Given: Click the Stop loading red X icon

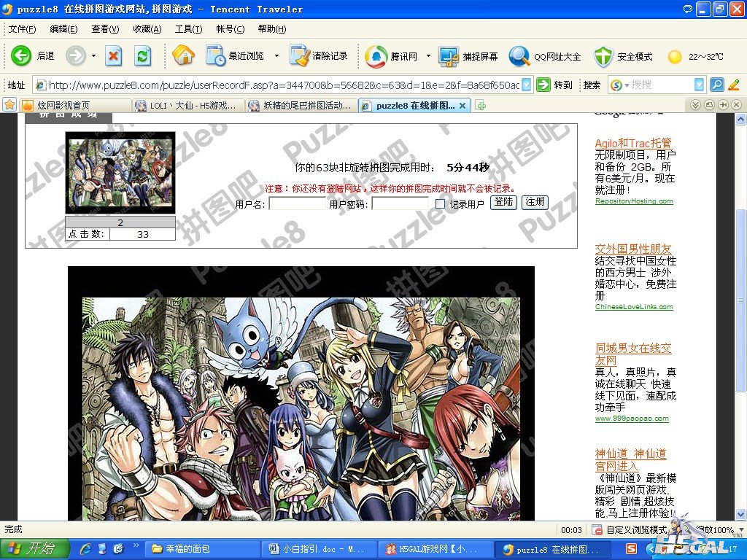Looking at the screenshot, I should click(114, 55).
